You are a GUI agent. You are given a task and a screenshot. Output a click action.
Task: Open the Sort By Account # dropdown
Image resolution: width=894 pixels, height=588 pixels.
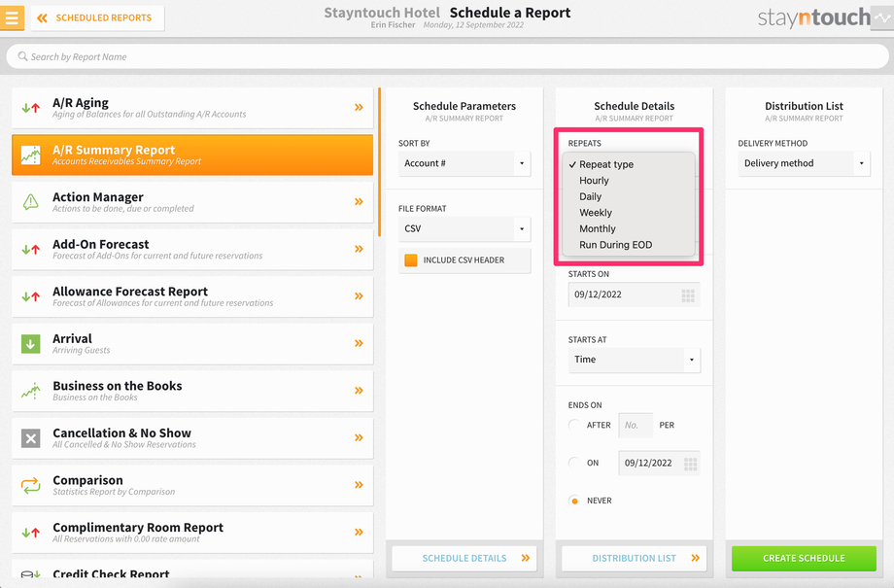464,163
